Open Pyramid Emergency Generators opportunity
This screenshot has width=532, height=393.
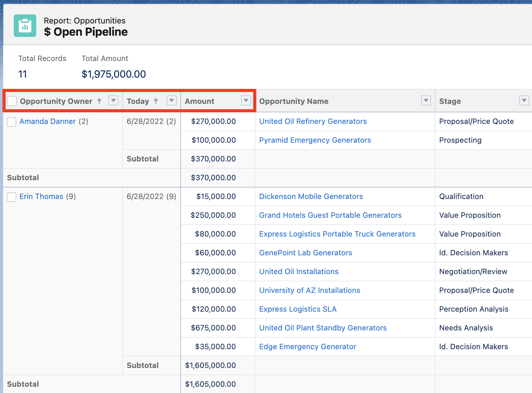click(315, 140)
